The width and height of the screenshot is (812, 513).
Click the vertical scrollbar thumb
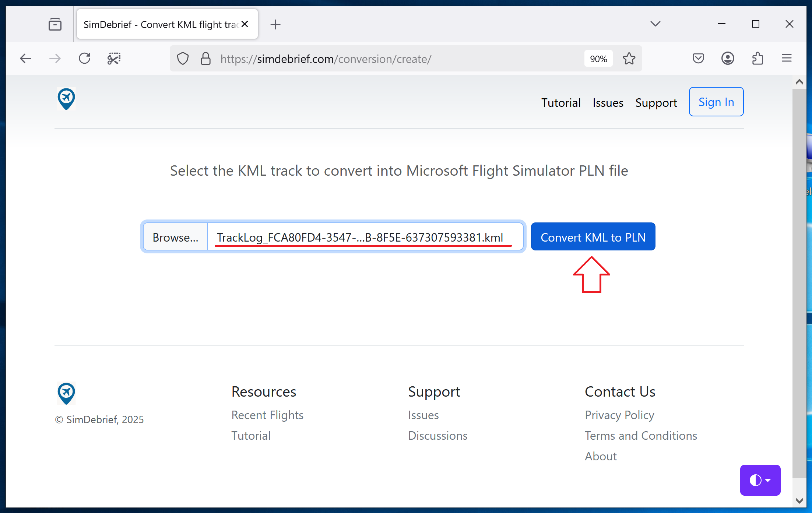point(799,284)
